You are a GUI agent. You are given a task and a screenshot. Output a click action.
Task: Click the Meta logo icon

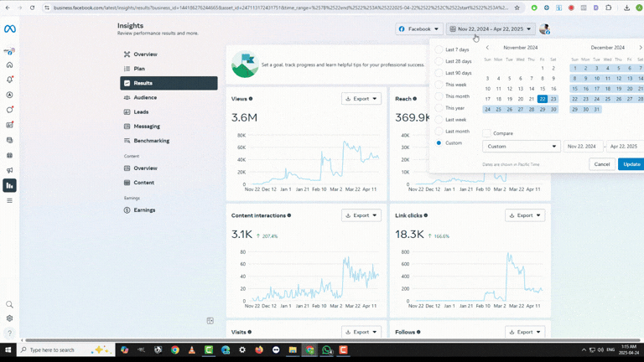10,28
